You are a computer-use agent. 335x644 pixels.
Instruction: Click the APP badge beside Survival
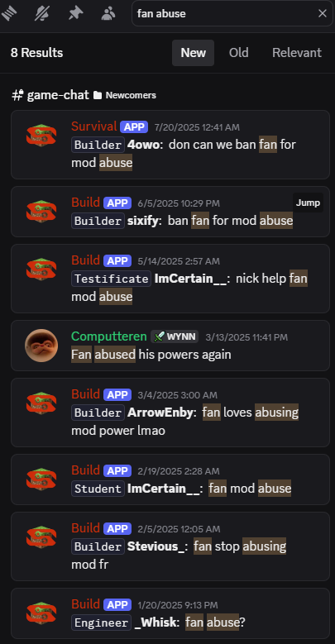(134, 127)
